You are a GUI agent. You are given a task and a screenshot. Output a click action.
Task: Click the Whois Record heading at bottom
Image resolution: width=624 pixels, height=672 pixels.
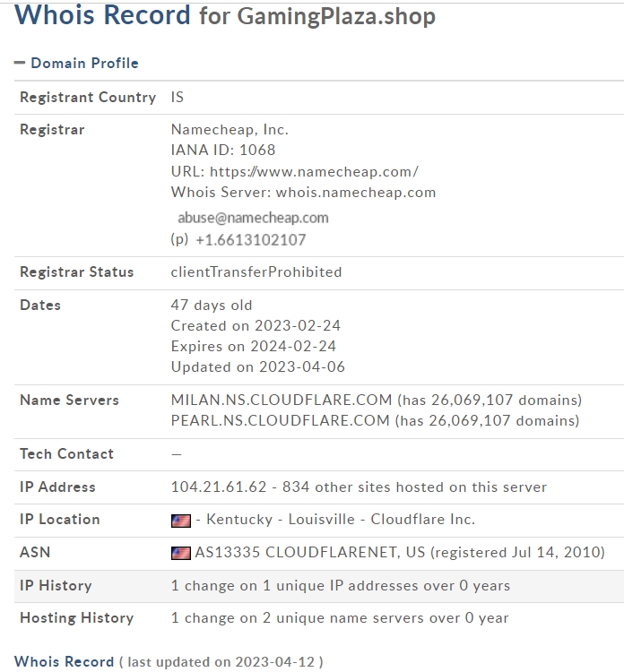click(65, 661)
